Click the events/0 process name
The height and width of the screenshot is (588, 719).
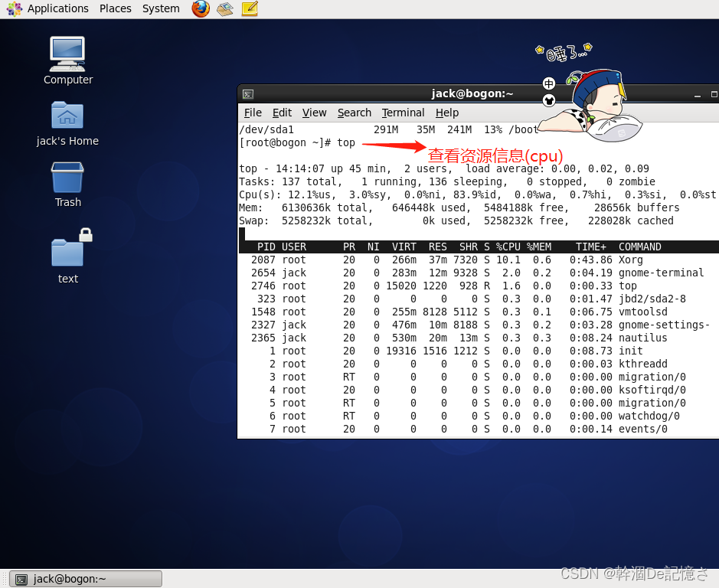coord(643,429)
